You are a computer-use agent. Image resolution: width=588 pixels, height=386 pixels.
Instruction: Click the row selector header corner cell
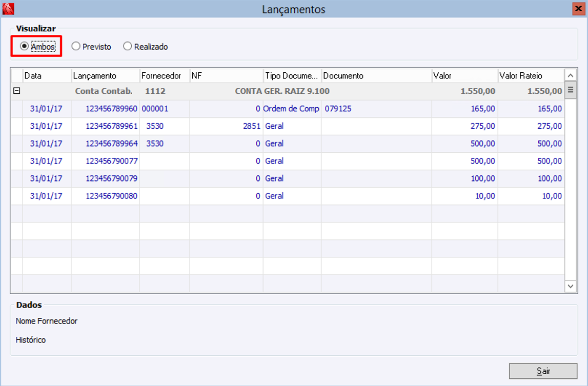(x=17, y=76)
